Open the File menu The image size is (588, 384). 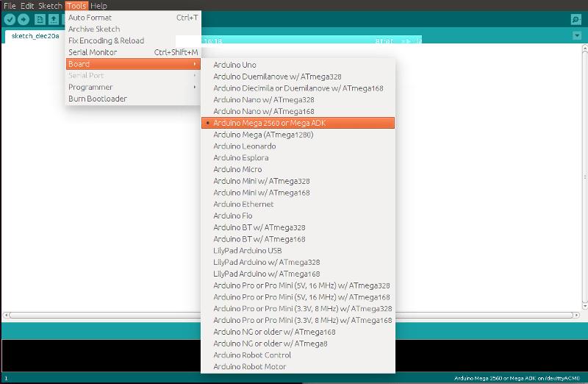point(10,5)
